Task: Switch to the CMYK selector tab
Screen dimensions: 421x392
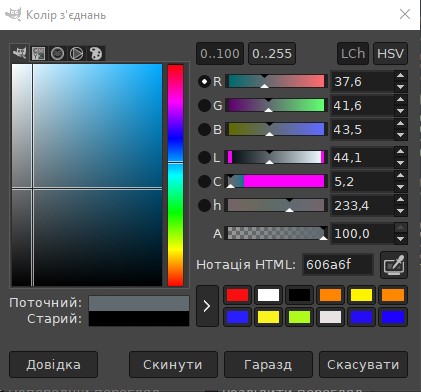Action: coord(38,53)
